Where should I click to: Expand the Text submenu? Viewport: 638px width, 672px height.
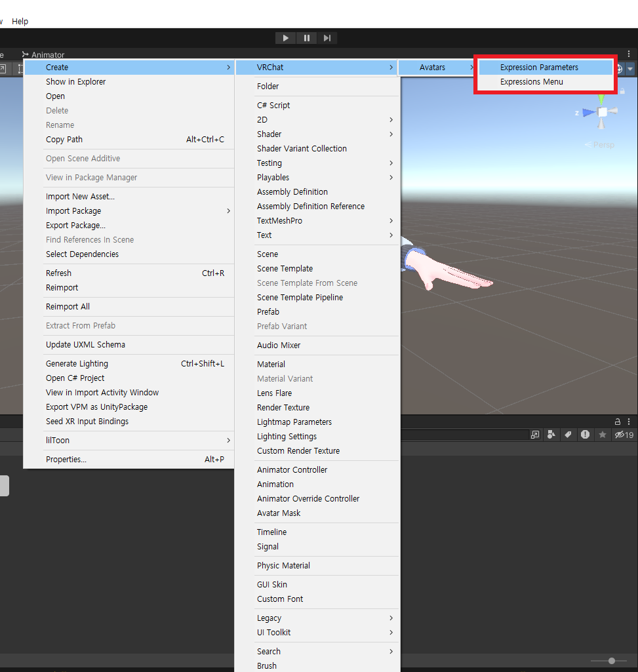point(318,235)
